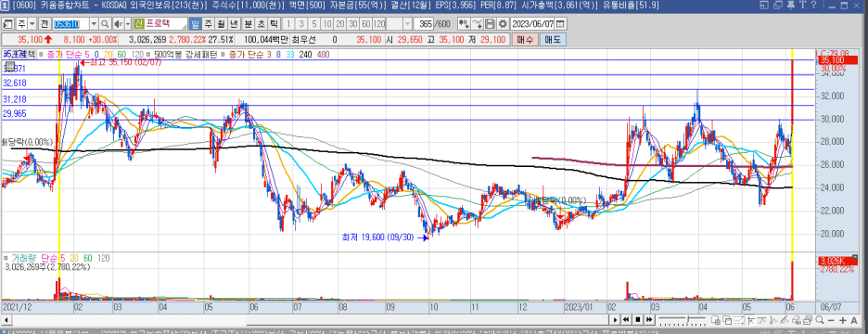Click the chart-window icon left of magnifier

808,319
